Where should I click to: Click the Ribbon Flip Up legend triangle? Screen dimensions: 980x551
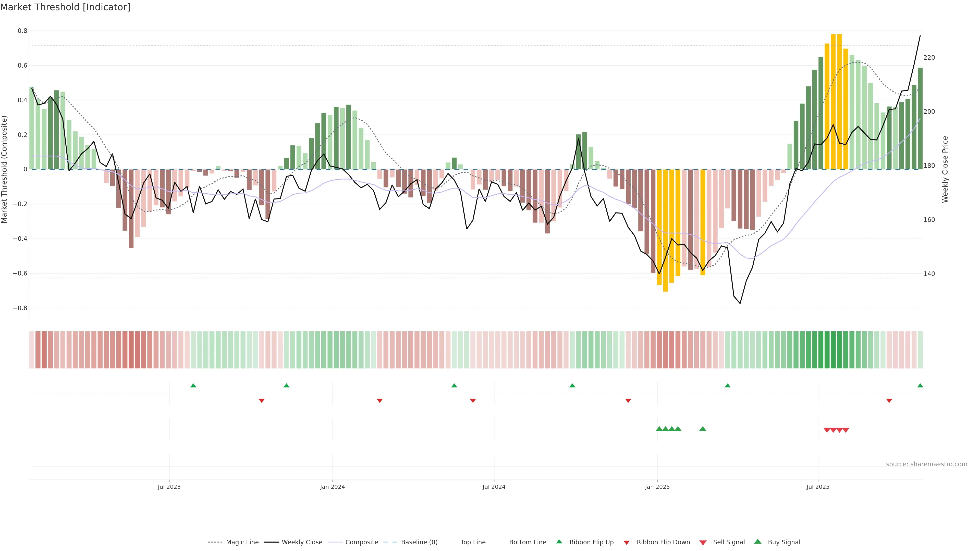(x=559, y=542)
